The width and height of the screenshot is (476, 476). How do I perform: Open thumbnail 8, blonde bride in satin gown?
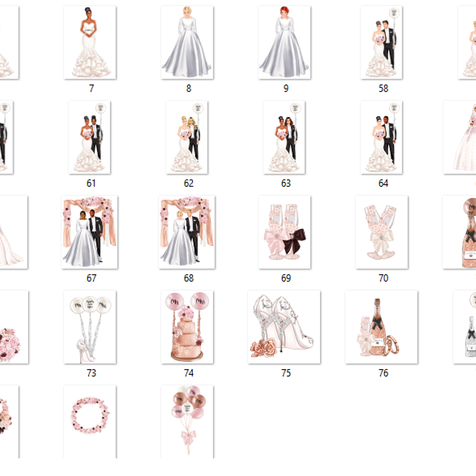tap(187, 42)
